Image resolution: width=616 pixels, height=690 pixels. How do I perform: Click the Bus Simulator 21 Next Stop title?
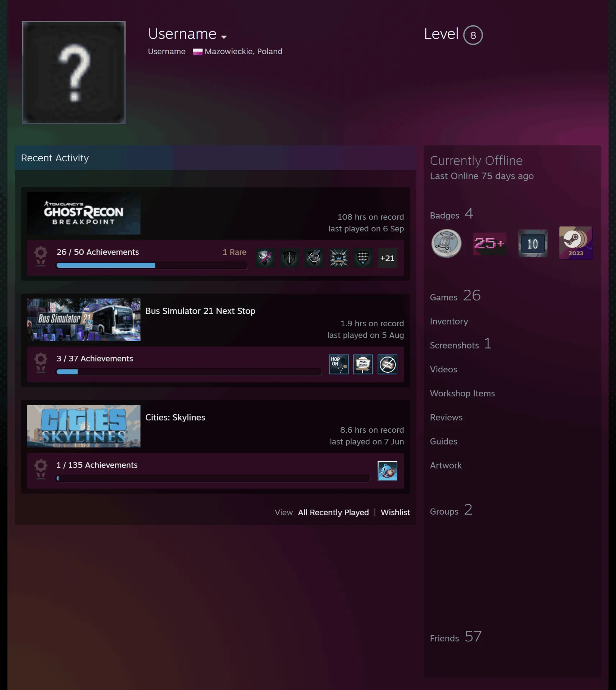coord(200,311)
